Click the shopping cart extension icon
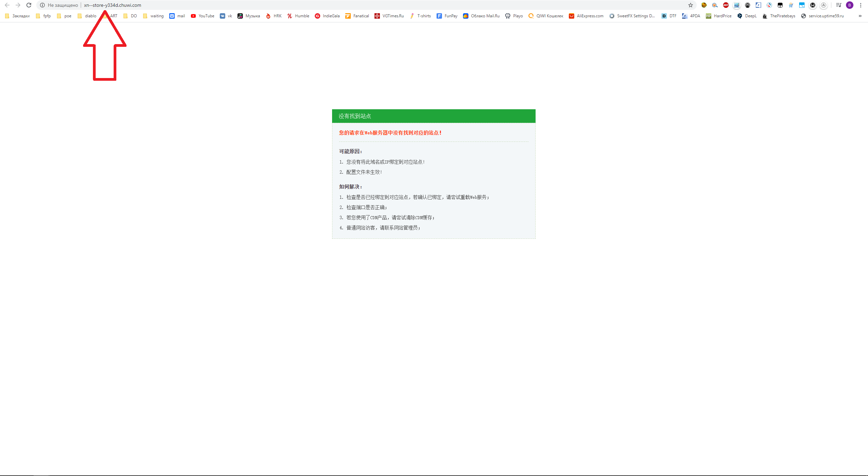 pos(791,5)
